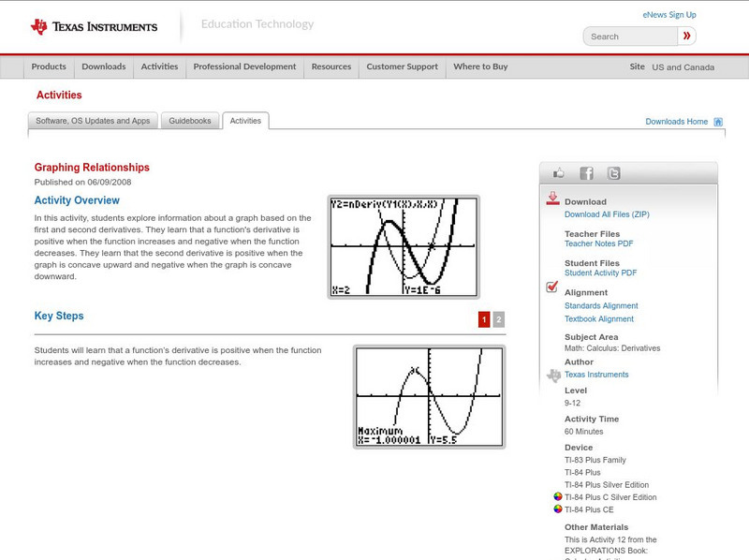
Task: Click 'Education Technology' header text
Action: (x=257, y=24)
